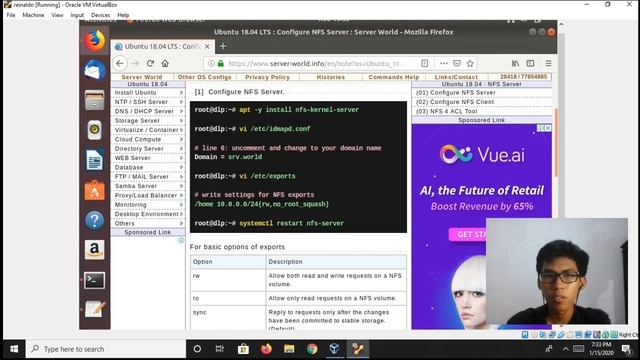This screenshot has width=640, height=360.
Task: Show sidebars in Firefox
Action: (530, 63)
